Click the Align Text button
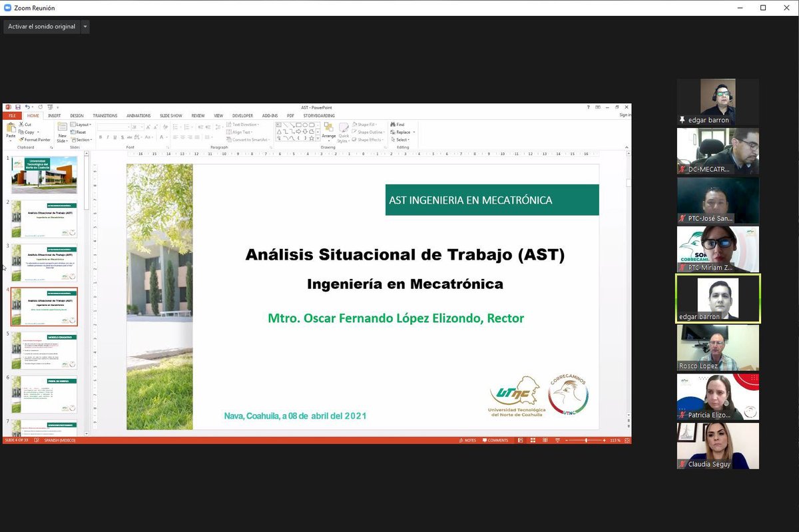The image size is (799, 532). tap(241, 132)
